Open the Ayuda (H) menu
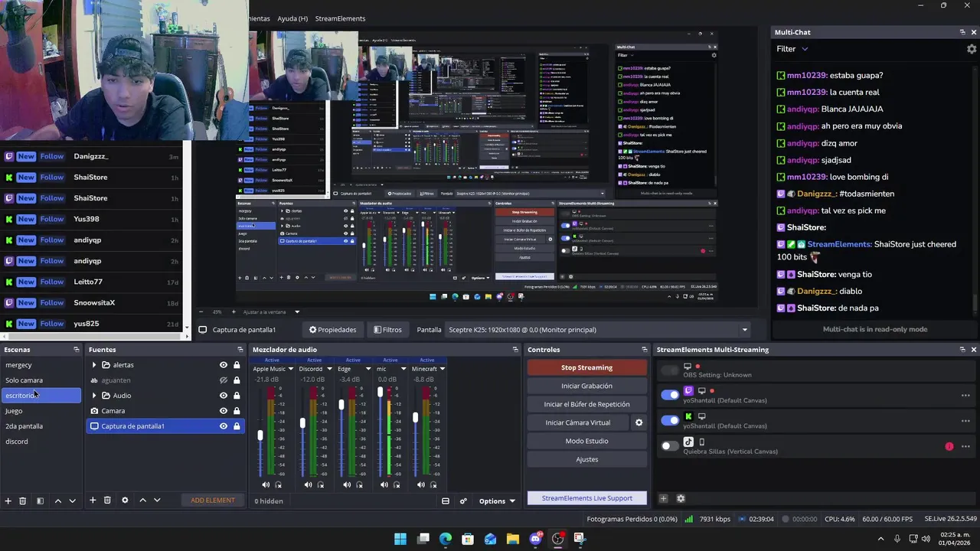 tap(292, 18)
